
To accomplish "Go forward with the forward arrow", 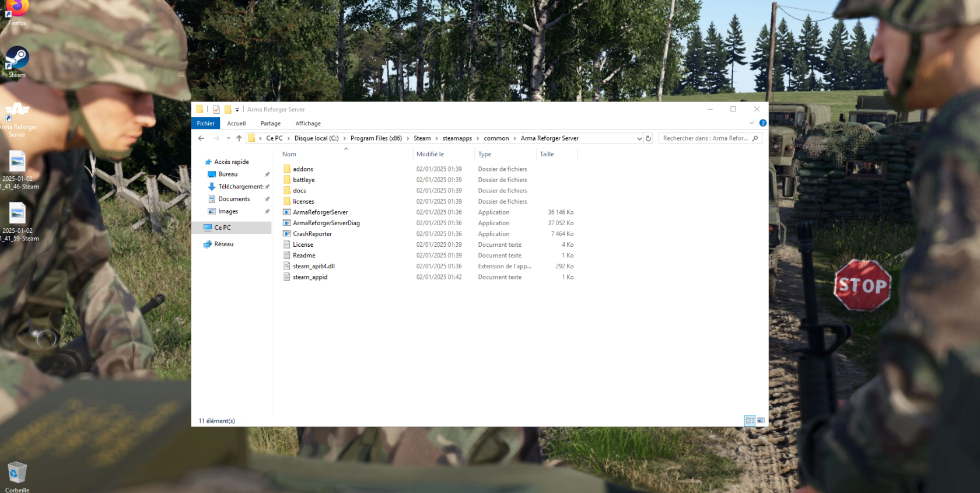I will [x=216, y=138].
